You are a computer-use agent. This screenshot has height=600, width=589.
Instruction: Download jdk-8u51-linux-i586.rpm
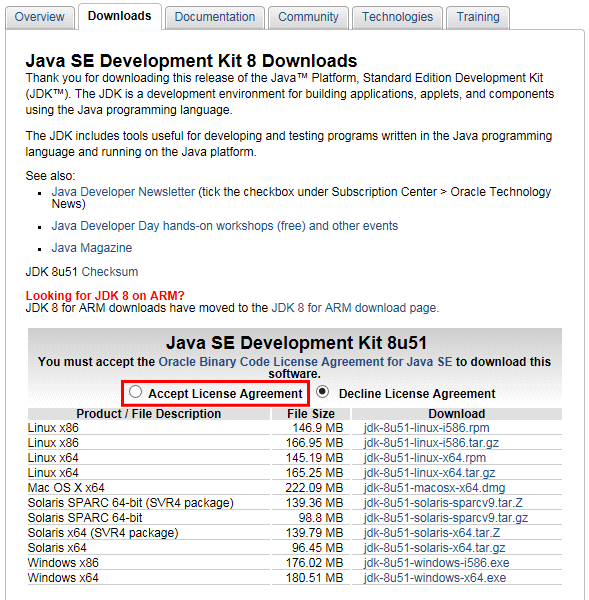click(x=427, y=428)
